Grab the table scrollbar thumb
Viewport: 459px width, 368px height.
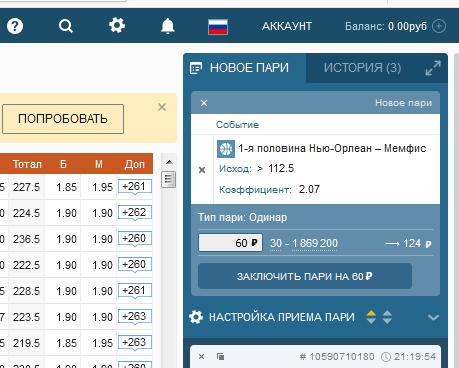click(x=169, y=180)
